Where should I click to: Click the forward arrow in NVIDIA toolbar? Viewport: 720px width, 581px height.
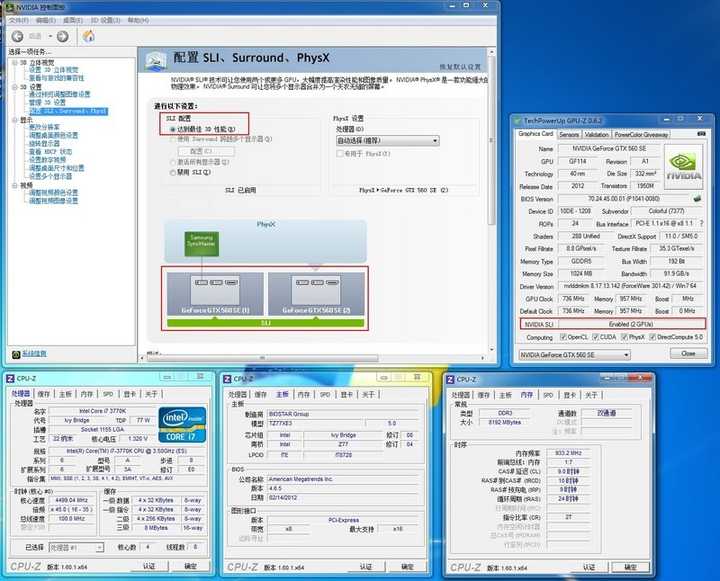click(x=62, y=36)
